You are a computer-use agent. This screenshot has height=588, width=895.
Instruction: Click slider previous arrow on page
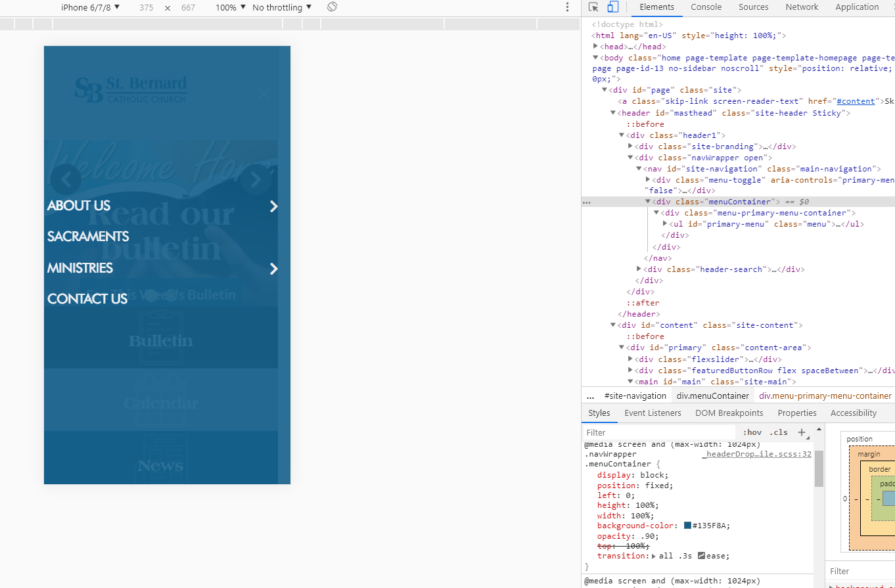(x=65, y=179)
